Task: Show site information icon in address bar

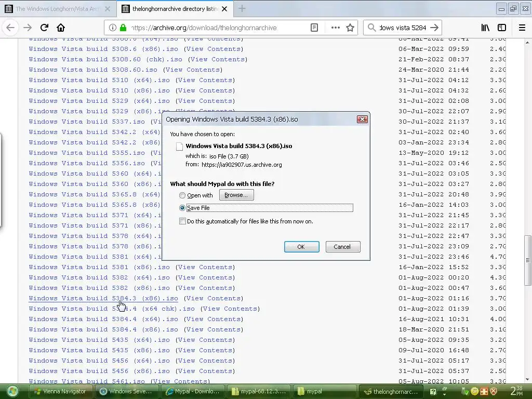Action: point(113,28)
